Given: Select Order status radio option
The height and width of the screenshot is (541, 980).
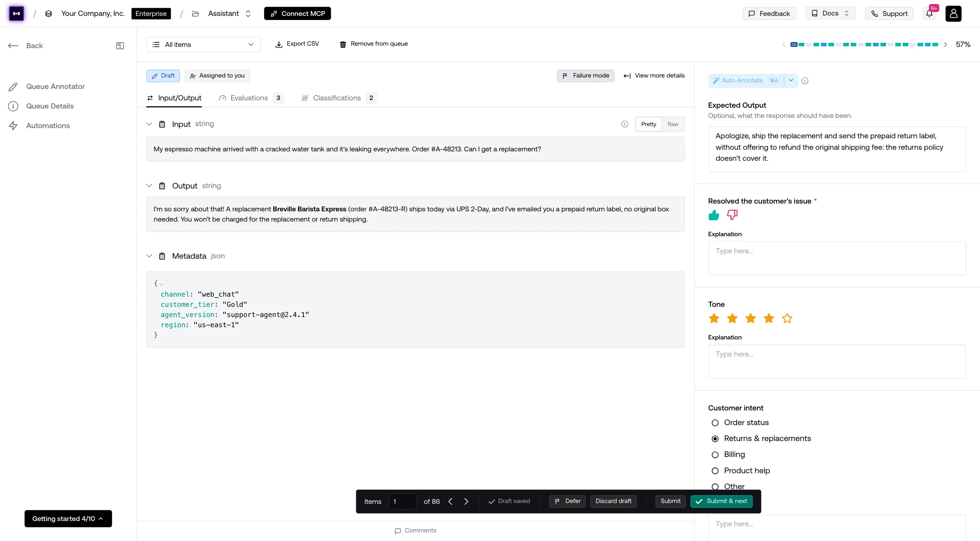Looking at the screenshot, I should tap(715, 423).
